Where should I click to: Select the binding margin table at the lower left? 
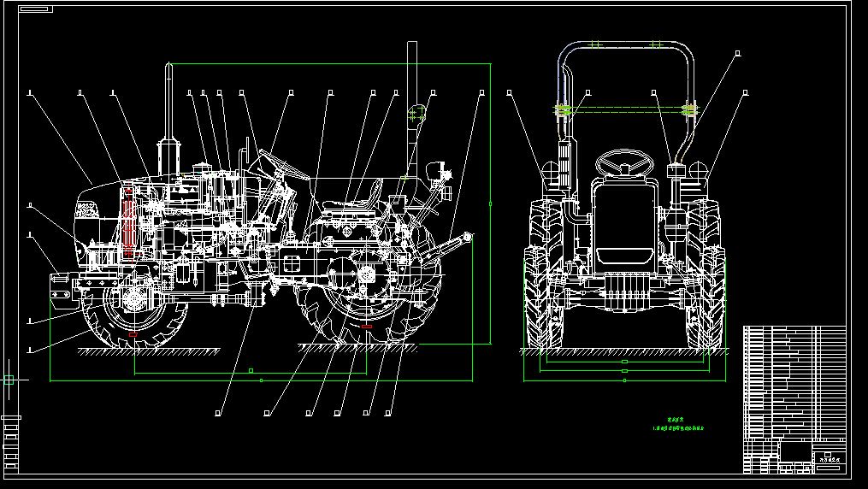pyautogui.click(x=11, y=445)
